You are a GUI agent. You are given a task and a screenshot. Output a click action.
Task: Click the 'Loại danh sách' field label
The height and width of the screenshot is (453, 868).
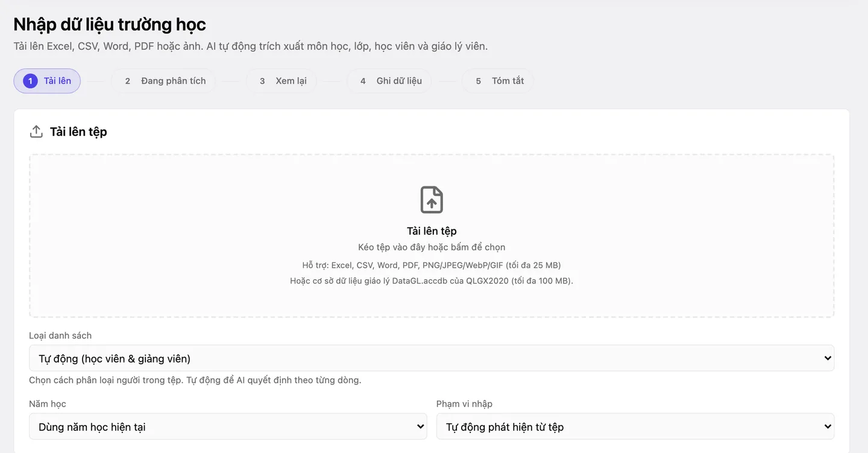pyautogui.click(x=60, y=335)
